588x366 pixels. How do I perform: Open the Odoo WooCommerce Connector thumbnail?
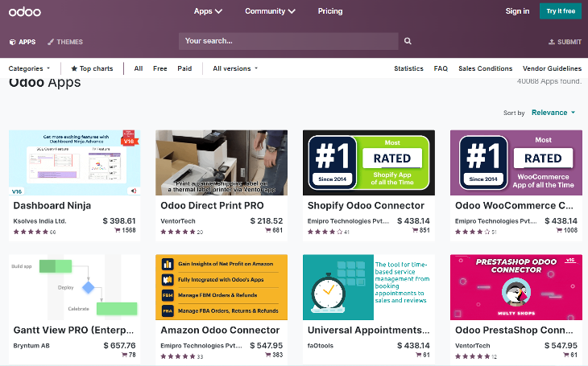516,162
